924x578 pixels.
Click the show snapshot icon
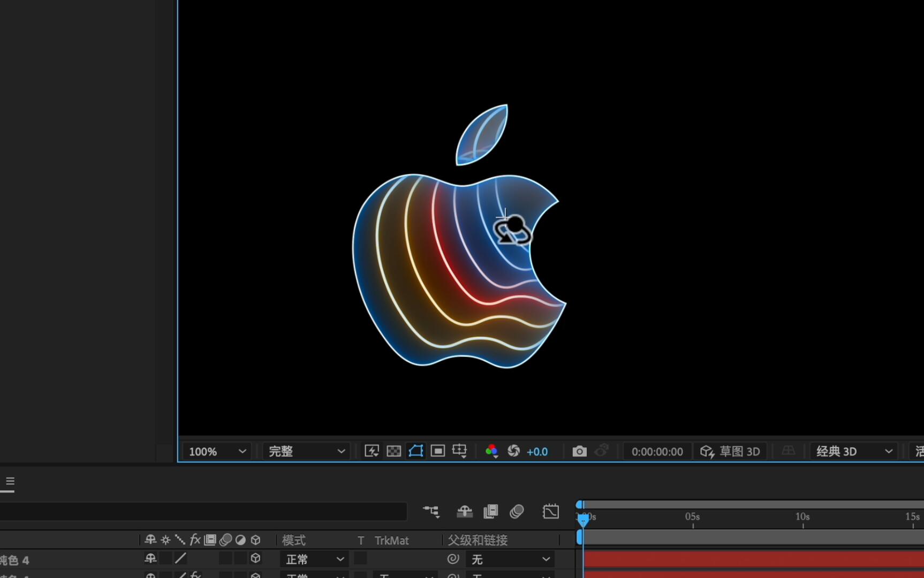click(x=602, y=451)
